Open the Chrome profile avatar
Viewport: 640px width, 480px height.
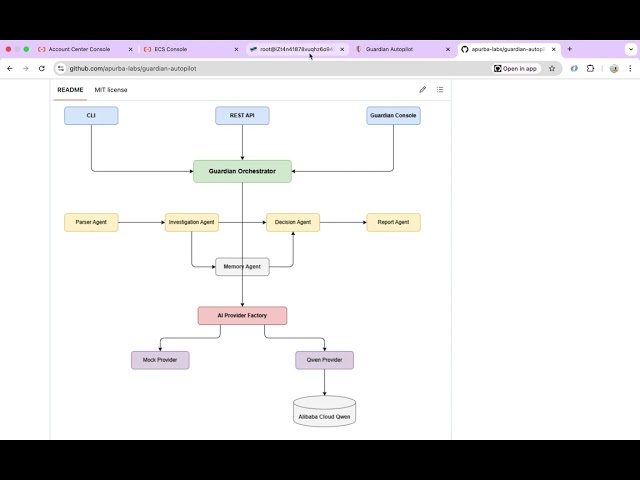click(614, 69)
